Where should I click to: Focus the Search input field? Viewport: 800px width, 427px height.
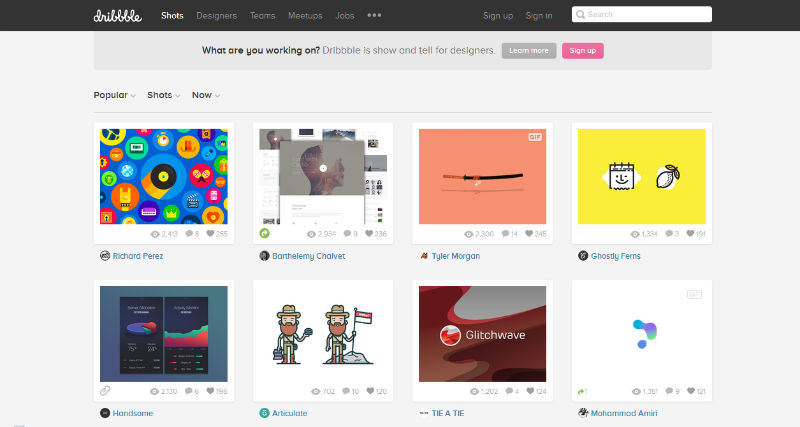click(x=646, y=15)
